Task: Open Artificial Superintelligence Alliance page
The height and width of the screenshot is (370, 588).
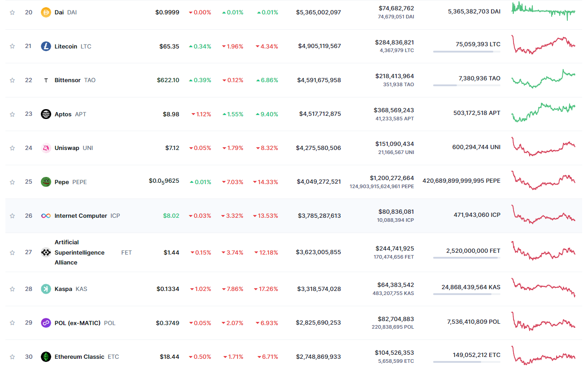Action: pos(79,252)
